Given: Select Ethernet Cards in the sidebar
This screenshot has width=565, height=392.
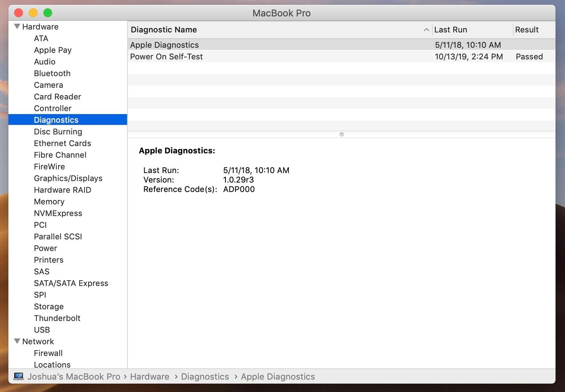Looking at the screenshot, I should tap(63, 143).
